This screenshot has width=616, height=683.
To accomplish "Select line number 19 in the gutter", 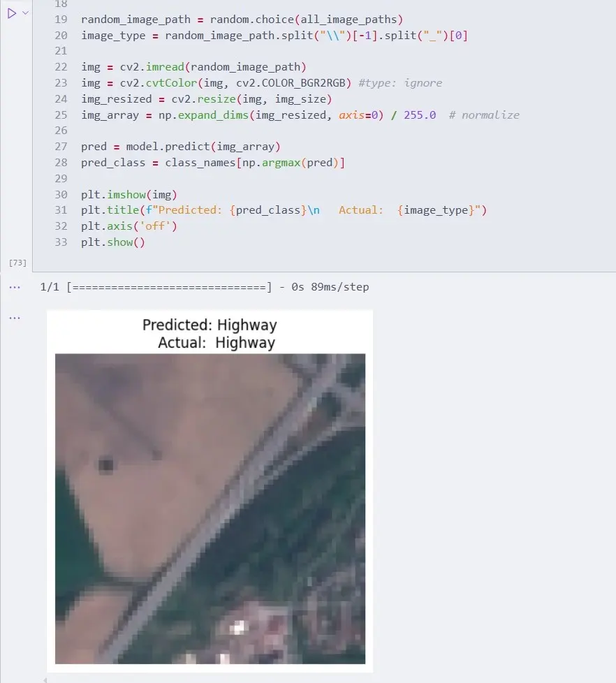I will [x=61, y=19].
